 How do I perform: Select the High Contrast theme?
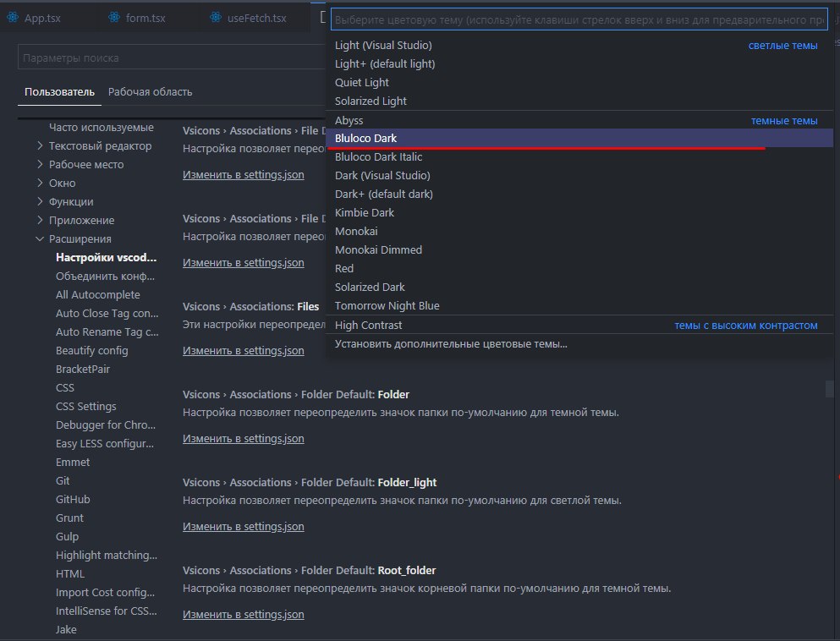point(579,325)
